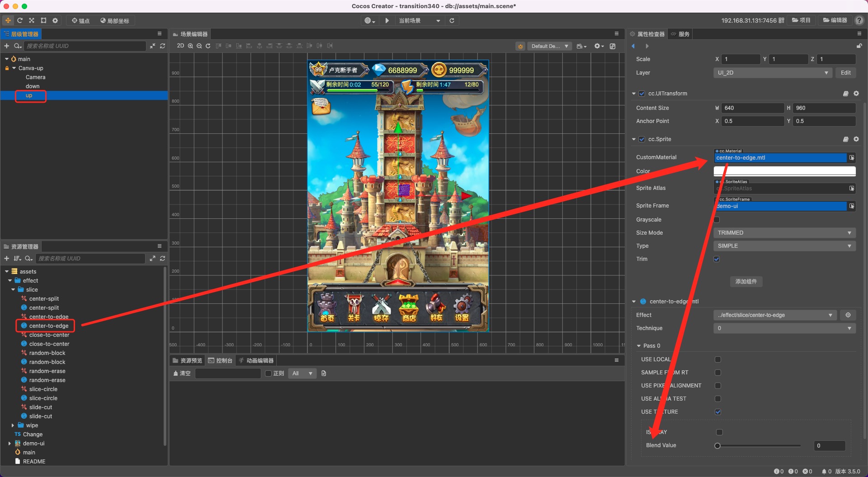
Task: Open the Technique dropdown
Action: (784, 328)
